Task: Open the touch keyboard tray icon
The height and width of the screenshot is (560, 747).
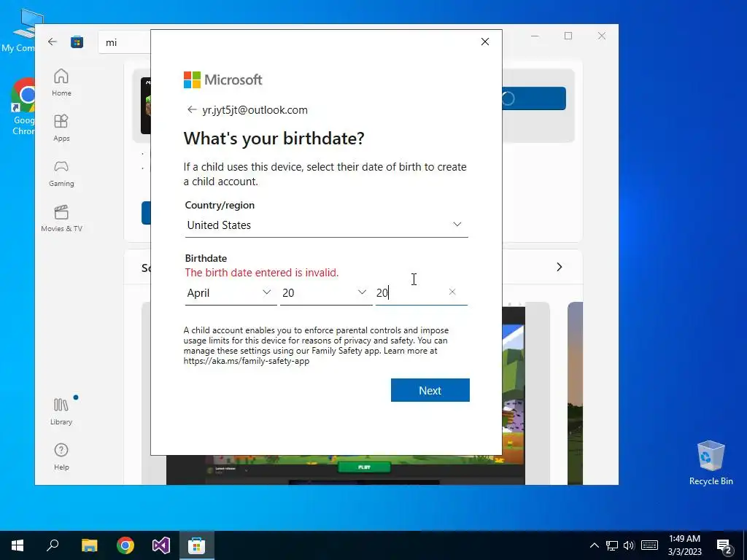Action: (649, 545)
